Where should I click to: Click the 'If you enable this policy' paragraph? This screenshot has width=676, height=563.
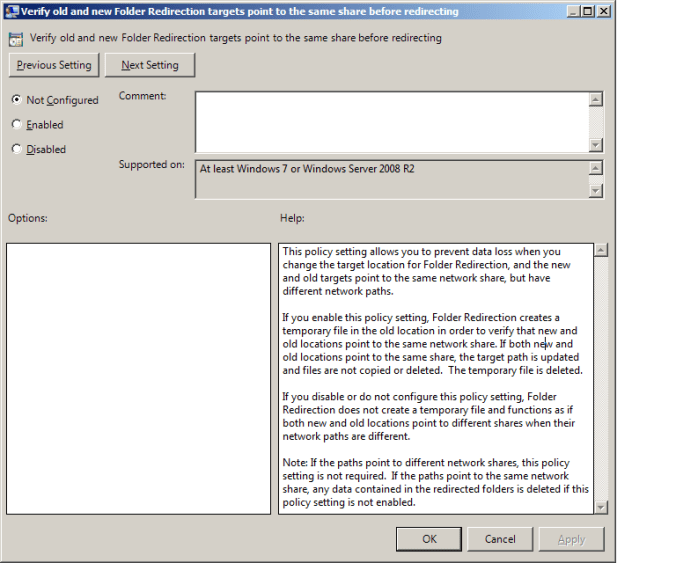tap(432, 344)
